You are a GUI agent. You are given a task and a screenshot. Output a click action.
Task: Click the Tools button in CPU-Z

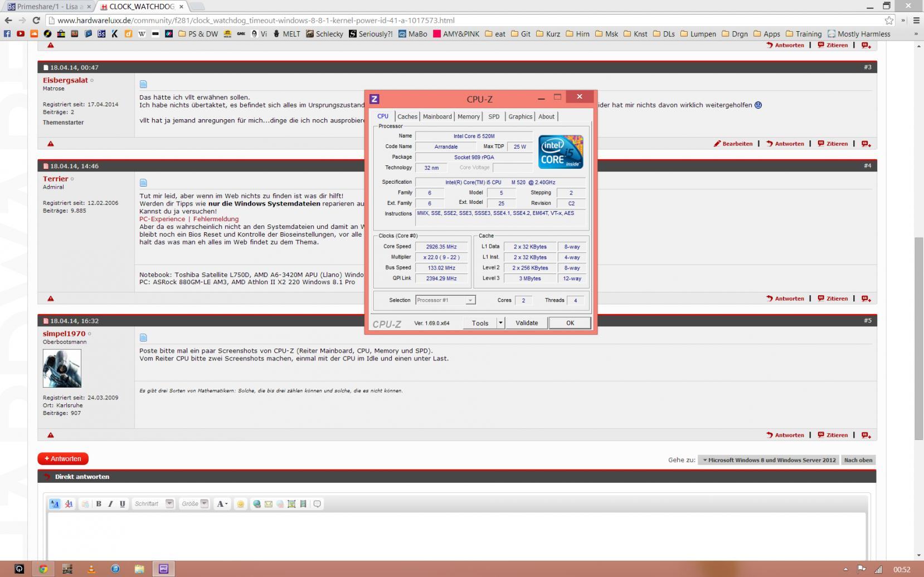(x=480, y=322)
